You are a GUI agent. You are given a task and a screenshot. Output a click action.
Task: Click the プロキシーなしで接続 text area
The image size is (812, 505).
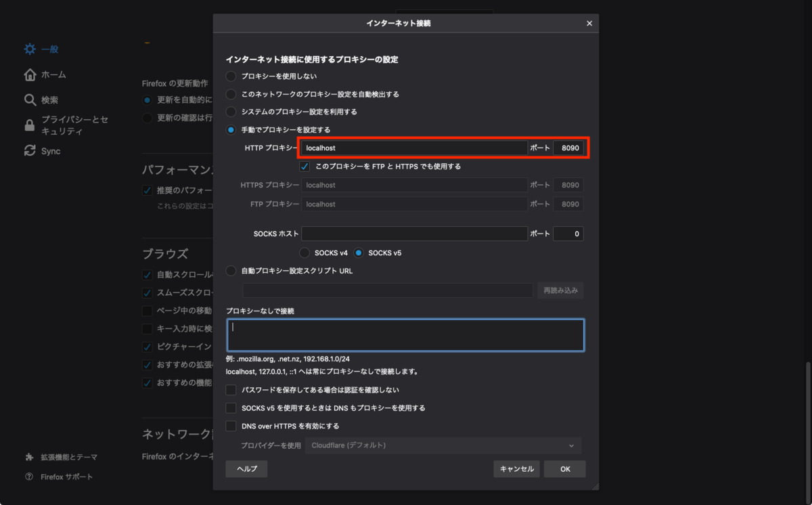(405, 335)
